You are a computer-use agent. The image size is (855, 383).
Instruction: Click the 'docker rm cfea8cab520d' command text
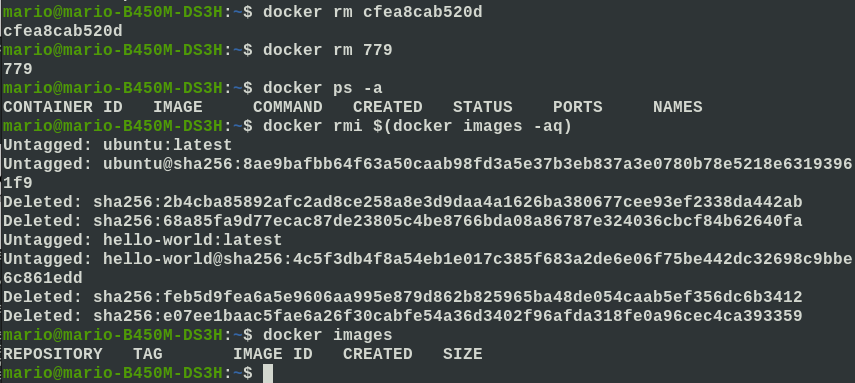[x=372, y=13]
